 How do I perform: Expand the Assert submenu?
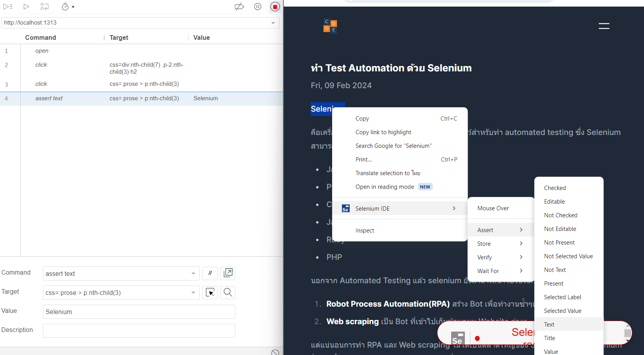click(501, 230)
